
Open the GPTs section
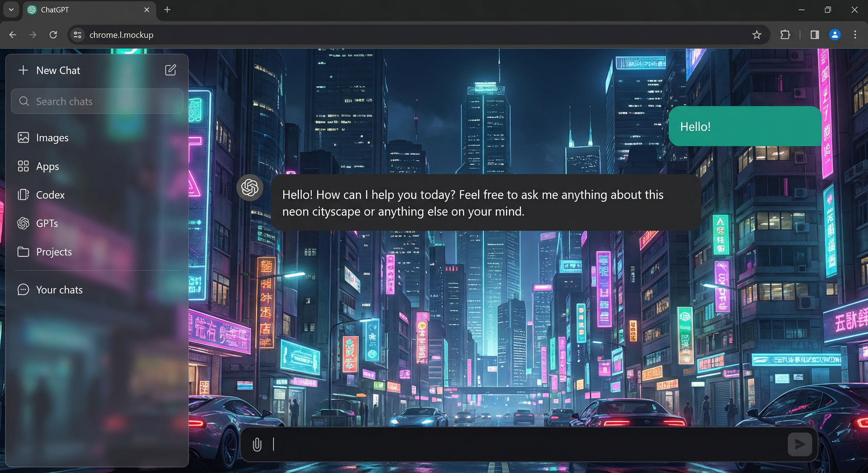47,223
